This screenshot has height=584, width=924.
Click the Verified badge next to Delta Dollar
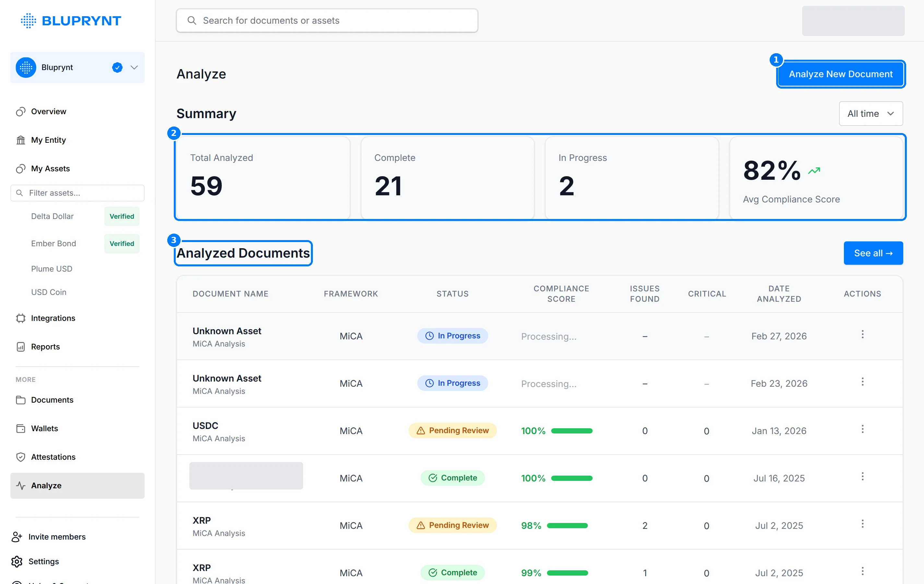(x=122, y=216)
